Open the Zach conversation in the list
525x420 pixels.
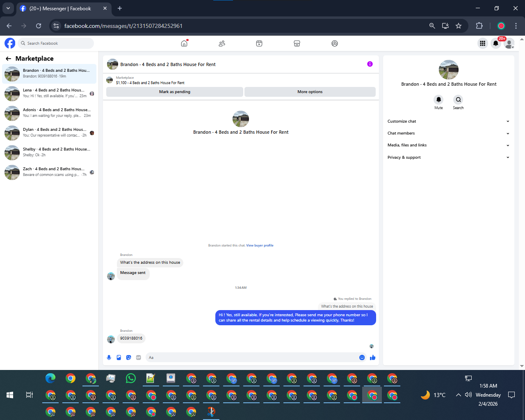tap(49, 172)
